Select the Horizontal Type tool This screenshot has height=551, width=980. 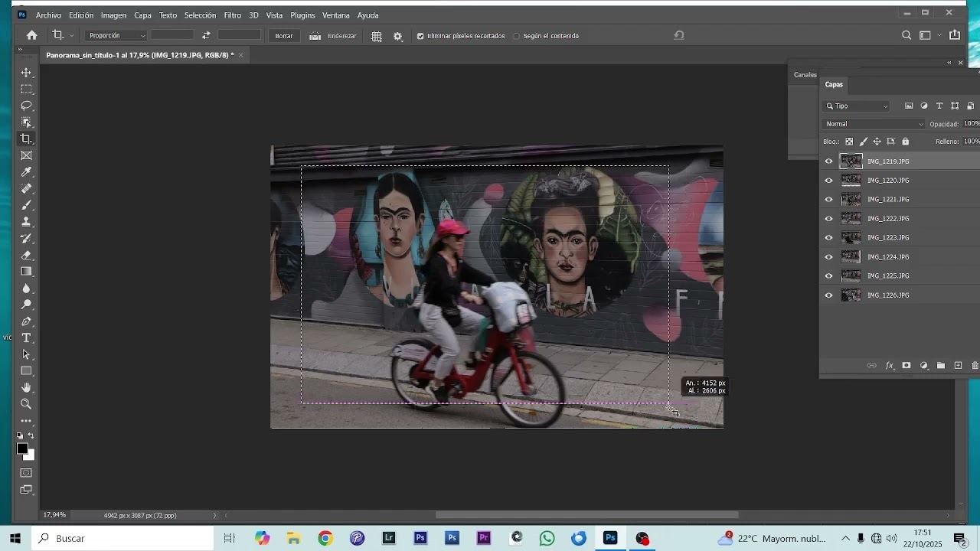[26, 338]
